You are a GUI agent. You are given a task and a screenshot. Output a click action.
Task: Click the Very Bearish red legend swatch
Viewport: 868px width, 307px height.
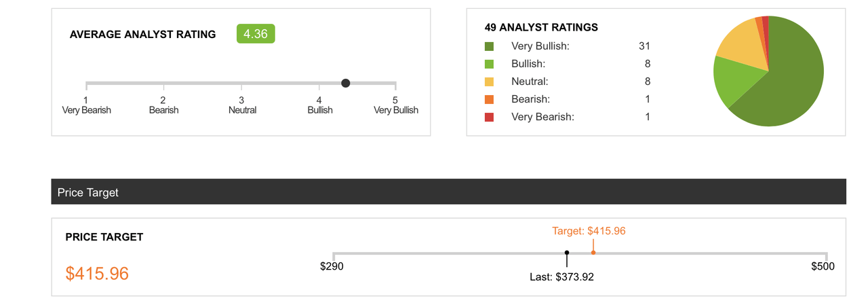pos(489,117)
